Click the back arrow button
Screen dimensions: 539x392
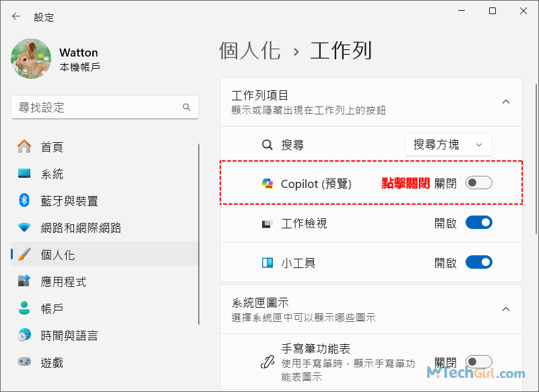point(15,16)
